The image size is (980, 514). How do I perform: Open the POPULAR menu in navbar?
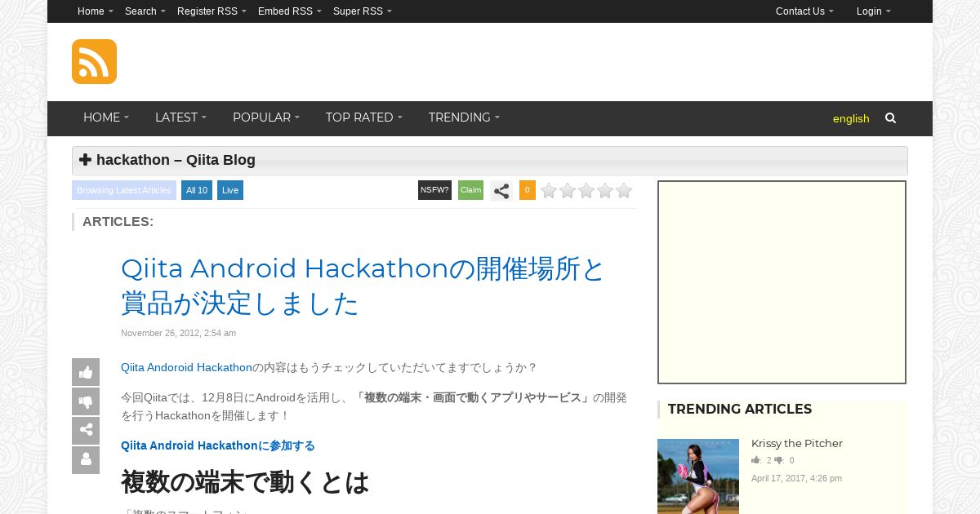(x=266, y=117)
